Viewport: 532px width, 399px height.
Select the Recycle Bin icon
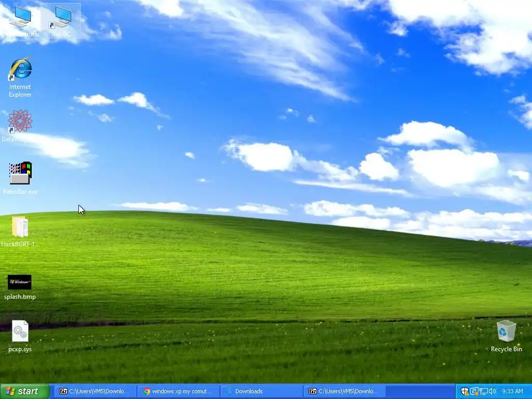(506, 336)
